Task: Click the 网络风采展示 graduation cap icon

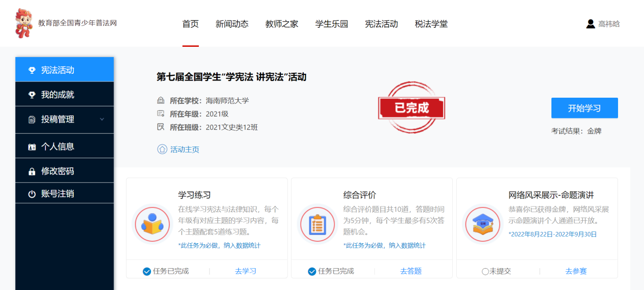Action: point(483,224)
